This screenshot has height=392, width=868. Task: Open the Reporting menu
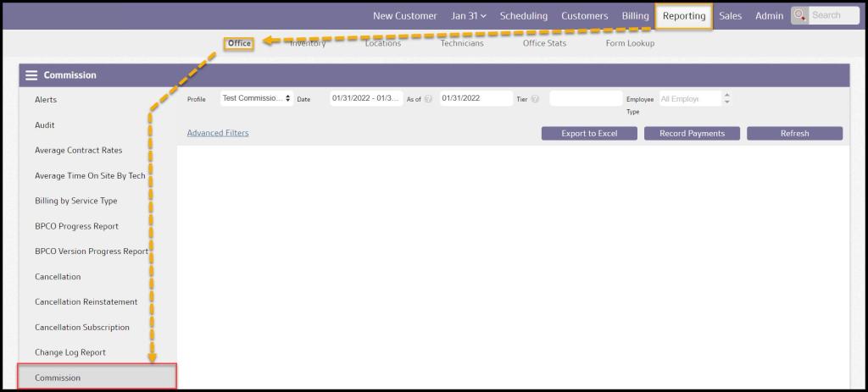683,15
